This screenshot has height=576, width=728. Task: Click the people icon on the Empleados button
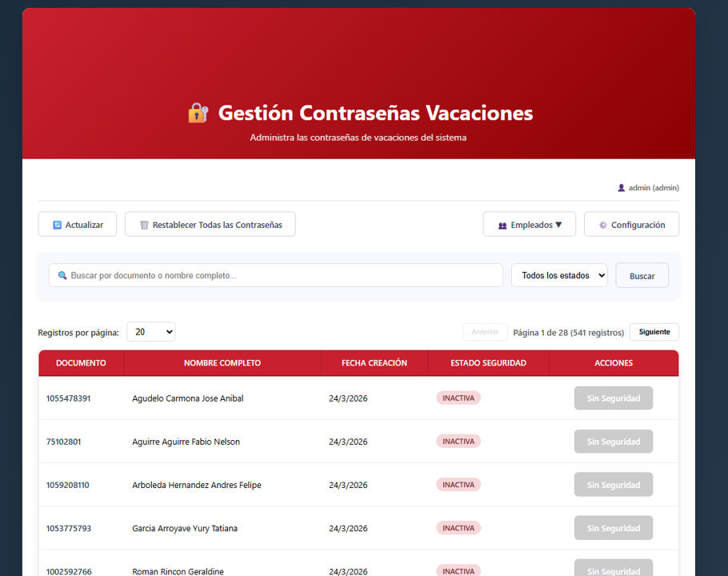[502, 224]
